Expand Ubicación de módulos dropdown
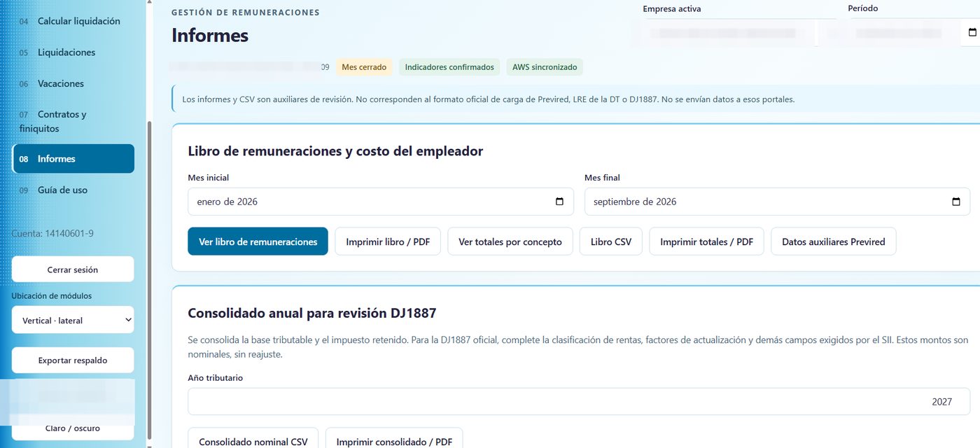 [73, 320]
